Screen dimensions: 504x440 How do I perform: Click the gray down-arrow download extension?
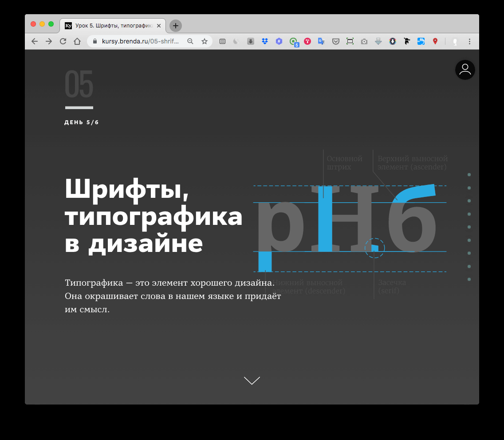(378, 41)
